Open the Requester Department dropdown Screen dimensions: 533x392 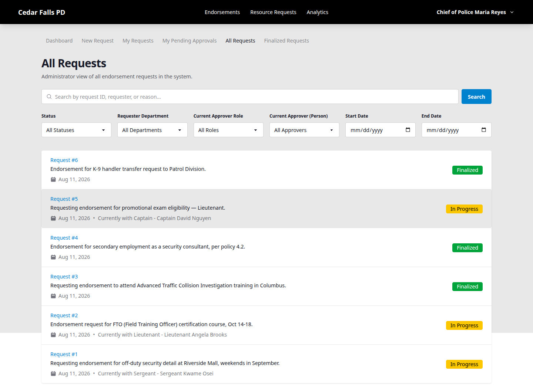coord(152,130)
